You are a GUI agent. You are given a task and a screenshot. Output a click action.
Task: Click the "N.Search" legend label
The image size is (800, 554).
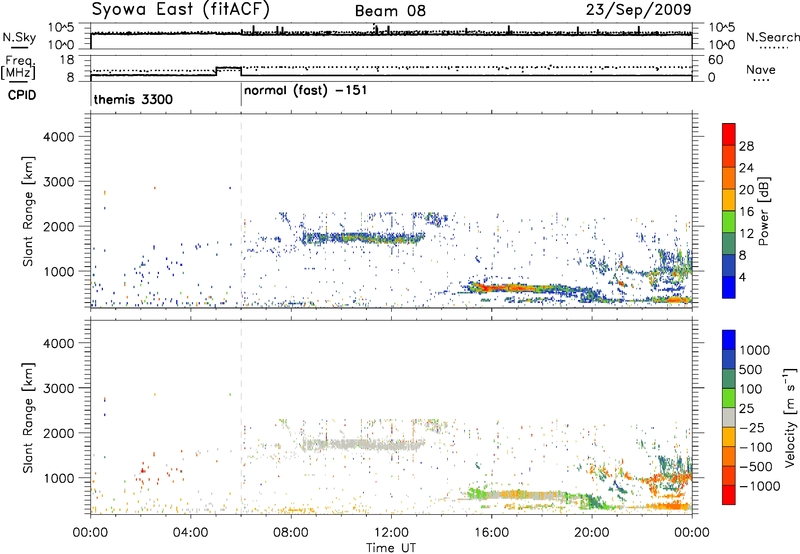(772, 37)
